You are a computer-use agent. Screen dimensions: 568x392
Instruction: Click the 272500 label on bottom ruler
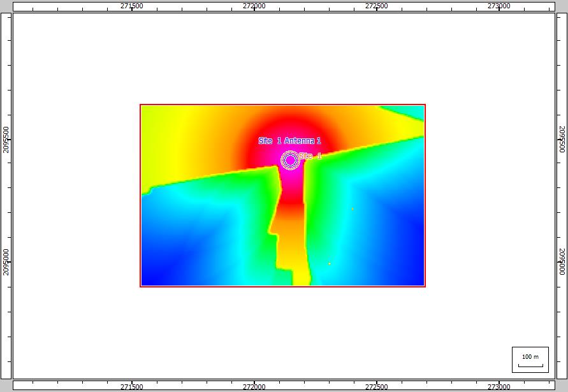[377, 386]
